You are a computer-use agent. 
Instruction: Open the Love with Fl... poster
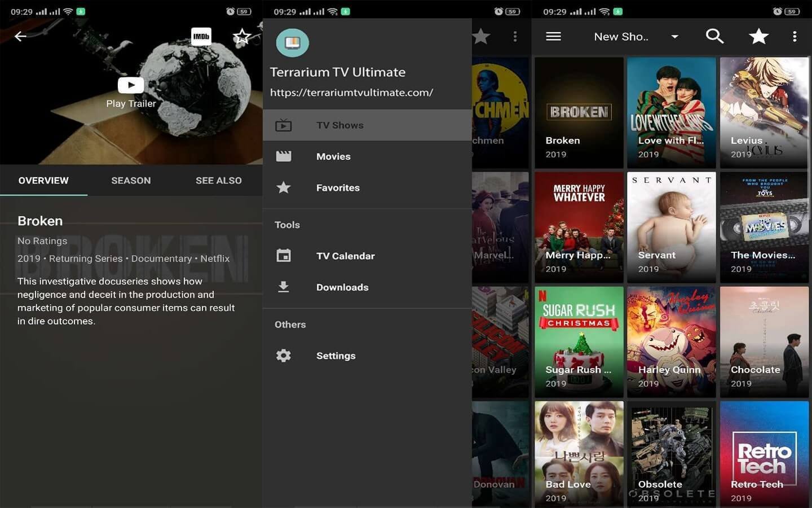tap(672, 113)
